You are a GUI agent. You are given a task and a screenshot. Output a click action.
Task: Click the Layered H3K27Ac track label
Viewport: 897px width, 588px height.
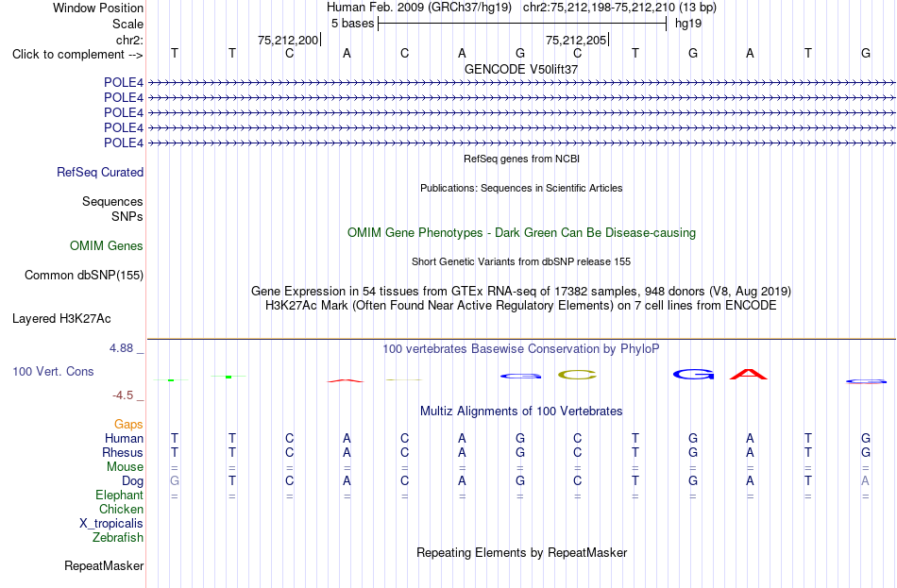(61, 319)
